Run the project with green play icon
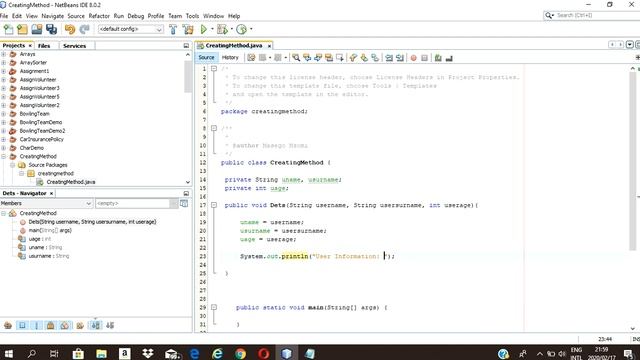The image size is (640, 360). click(203, 29)
